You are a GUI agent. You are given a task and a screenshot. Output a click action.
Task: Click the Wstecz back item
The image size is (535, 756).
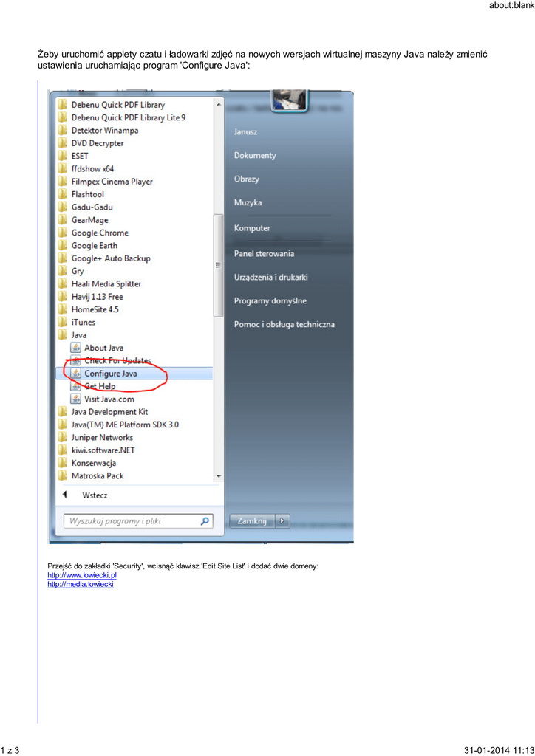(x=94, y=495)
